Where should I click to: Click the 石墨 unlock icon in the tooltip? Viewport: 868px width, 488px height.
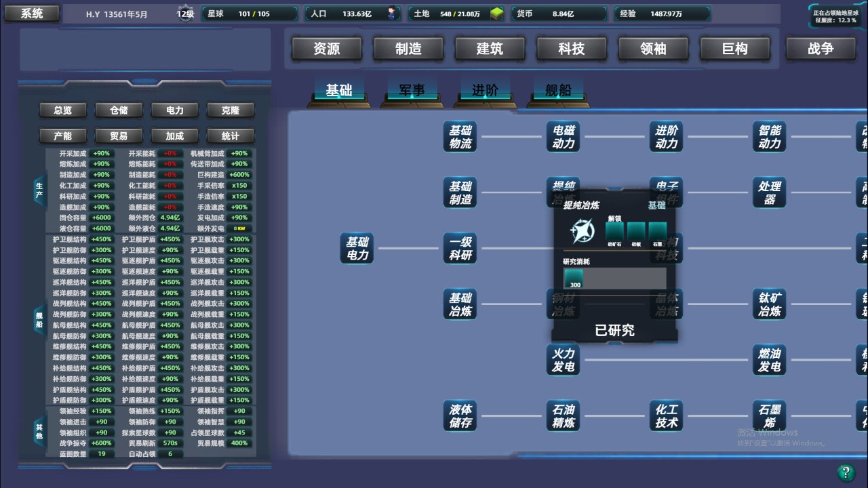click(656, 230)
